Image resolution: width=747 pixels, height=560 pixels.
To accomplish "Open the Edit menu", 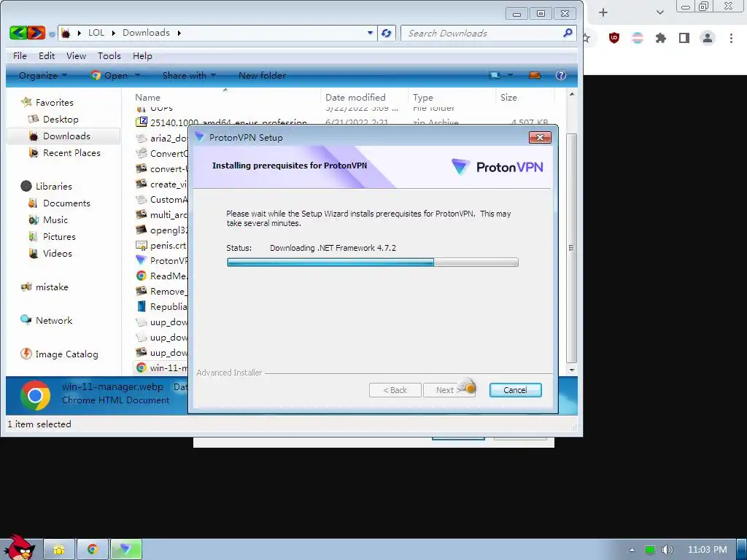I will coord(47,55).
